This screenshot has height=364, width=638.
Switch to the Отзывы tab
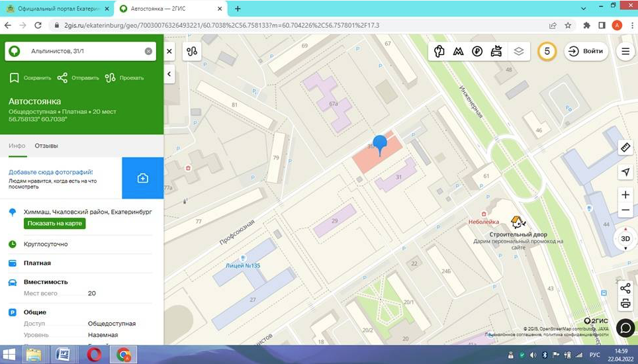coord(46,146)
